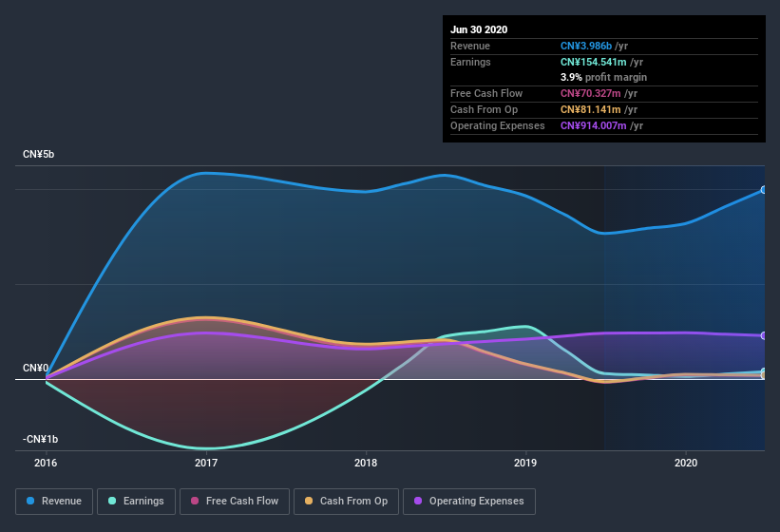This screenshot has width=780, height=532.
Task: Click the 2020 x-axis label
Action: [686, 463]
